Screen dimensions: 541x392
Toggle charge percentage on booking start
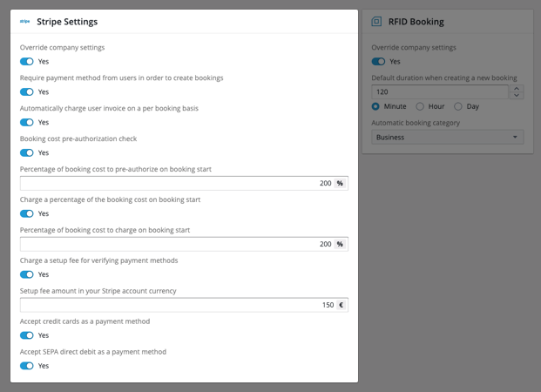pyautogui.click(x=27, y=213)
